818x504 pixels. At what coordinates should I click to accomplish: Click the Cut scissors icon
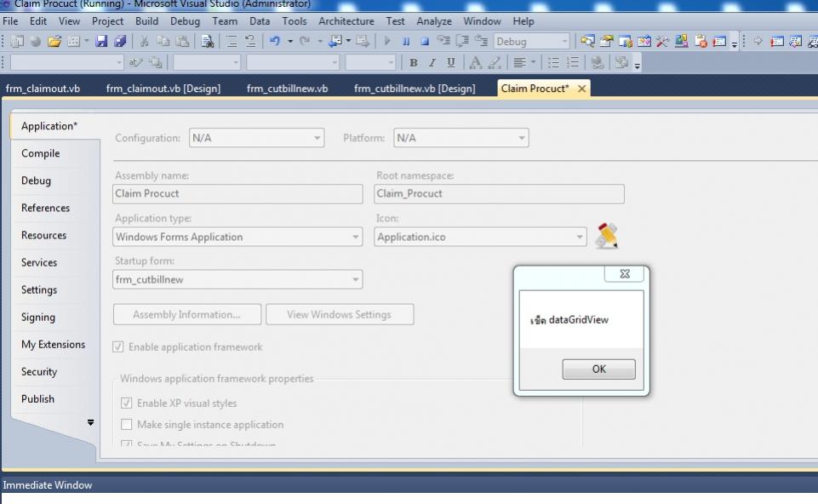point(145,41)
